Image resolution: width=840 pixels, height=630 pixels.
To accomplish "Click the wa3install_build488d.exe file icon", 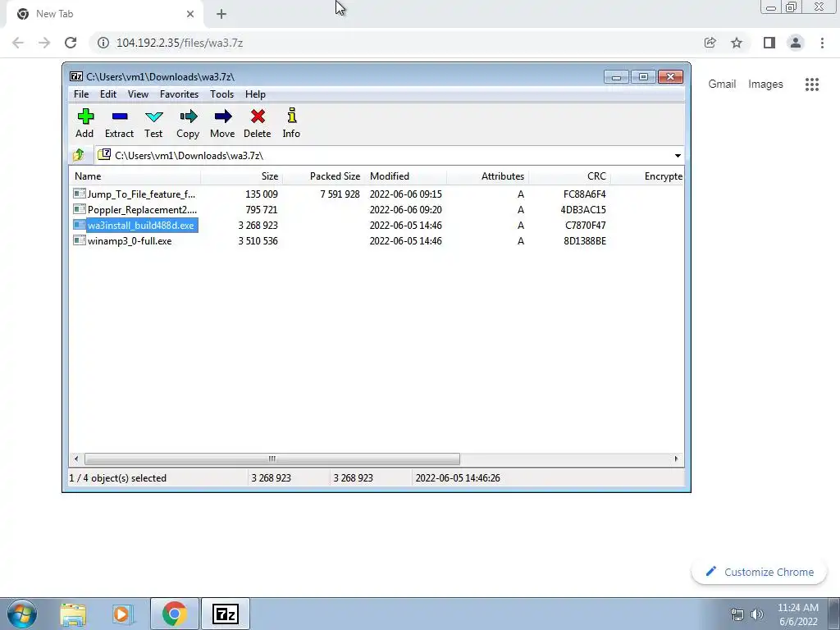I will (x=80, y=225).
